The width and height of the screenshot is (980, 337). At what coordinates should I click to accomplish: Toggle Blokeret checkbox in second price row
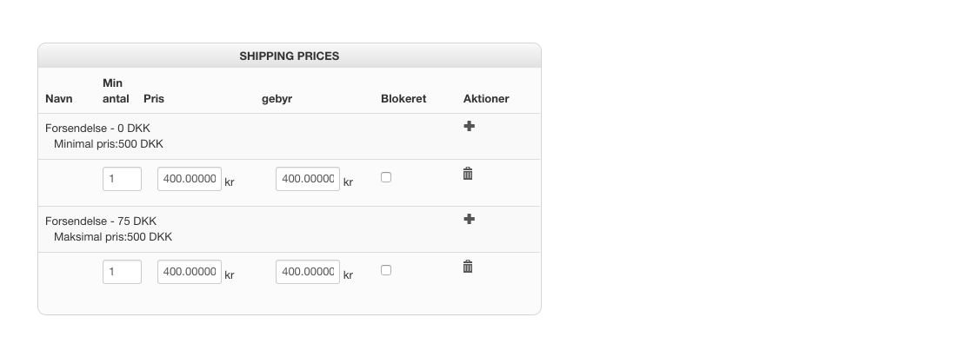pyautogui.click(x=386, y=270)
